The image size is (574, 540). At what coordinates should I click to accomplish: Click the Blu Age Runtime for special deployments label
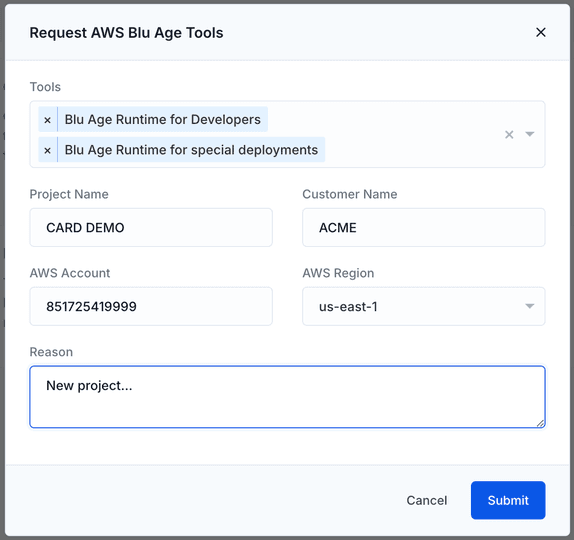[x=191, y=150]
